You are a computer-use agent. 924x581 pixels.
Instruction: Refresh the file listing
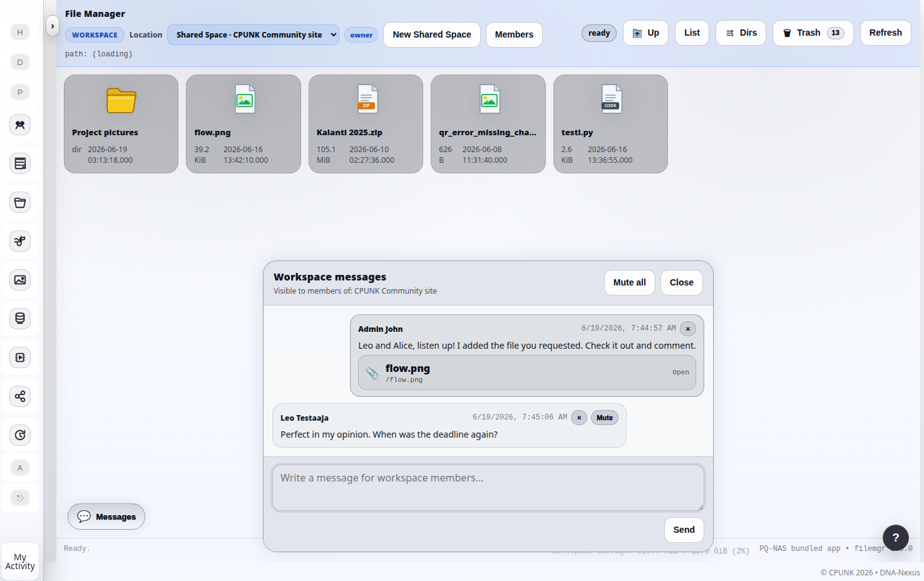click(x=885, y=33)
